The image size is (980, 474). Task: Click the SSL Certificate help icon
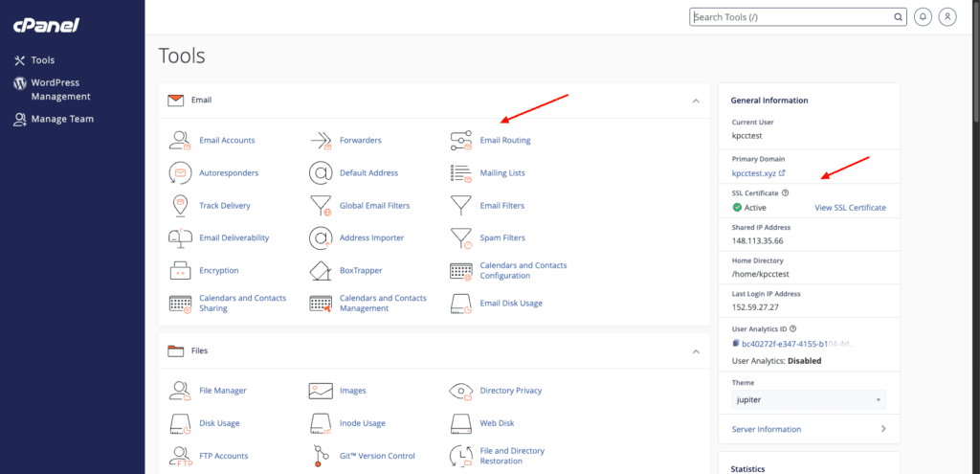785,193
